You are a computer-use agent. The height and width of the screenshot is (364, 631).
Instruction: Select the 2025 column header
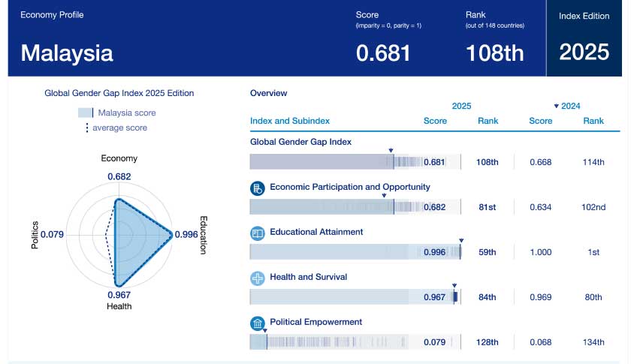pos(461,107)
